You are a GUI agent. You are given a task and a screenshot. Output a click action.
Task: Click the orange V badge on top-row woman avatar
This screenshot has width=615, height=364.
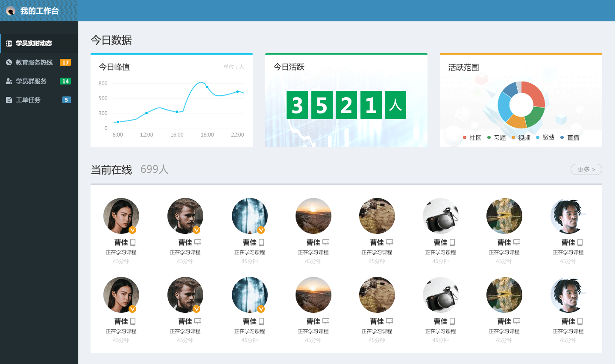(x=132, y=230)
